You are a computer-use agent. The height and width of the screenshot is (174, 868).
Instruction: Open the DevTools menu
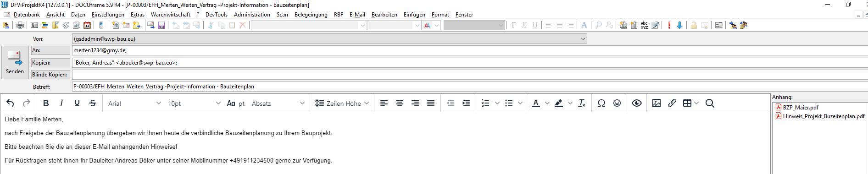(217, 15)
